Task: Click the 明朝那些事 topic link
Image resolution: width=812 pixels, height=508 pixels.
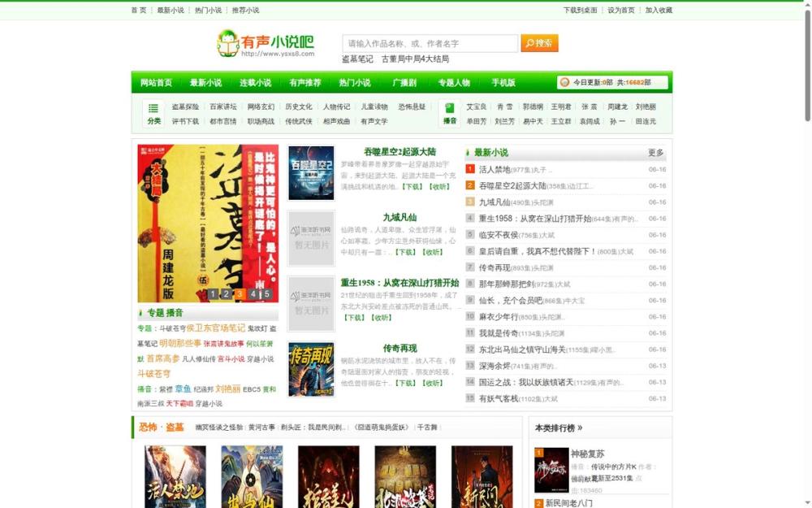Action: 180,343
